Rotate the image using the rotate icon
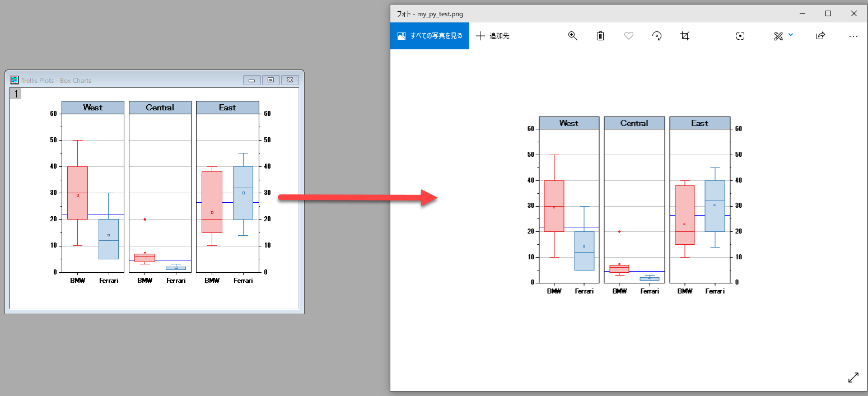The height and width of the screenshot is (396, 868). click(657, 36)
